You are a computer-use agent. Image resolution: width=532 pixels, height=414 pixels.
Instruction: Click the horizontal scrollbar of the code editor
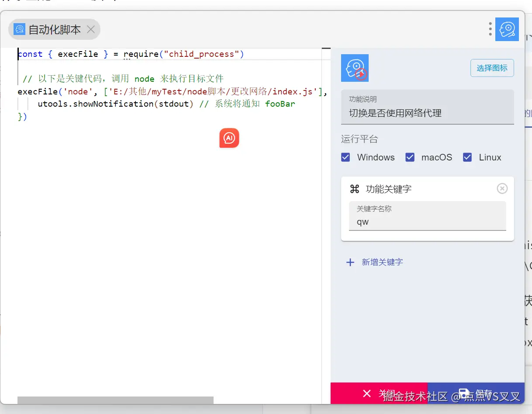(115, 400)
